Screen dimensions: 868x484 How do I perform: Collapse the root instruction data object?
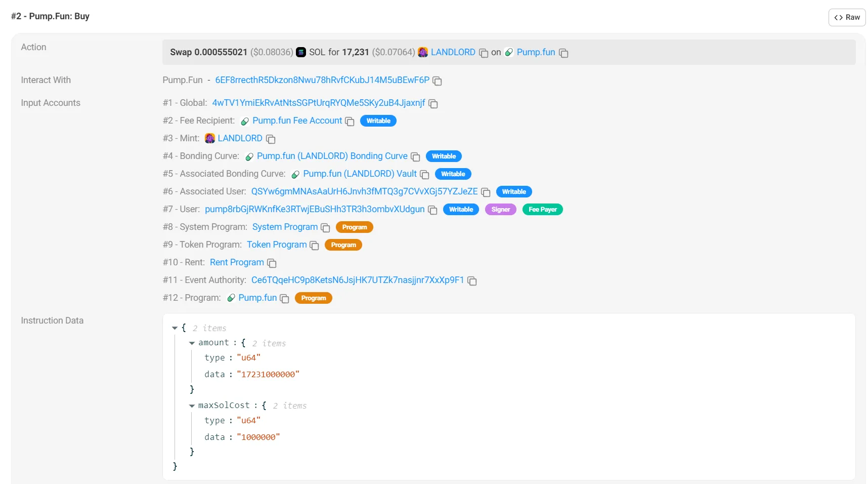[175, 328]
